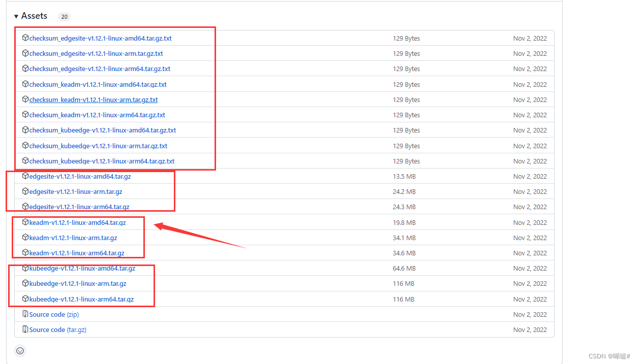
Task: Click 129 Bytes size of checksum_keadm amd64 file
Action: click(406, 84)
